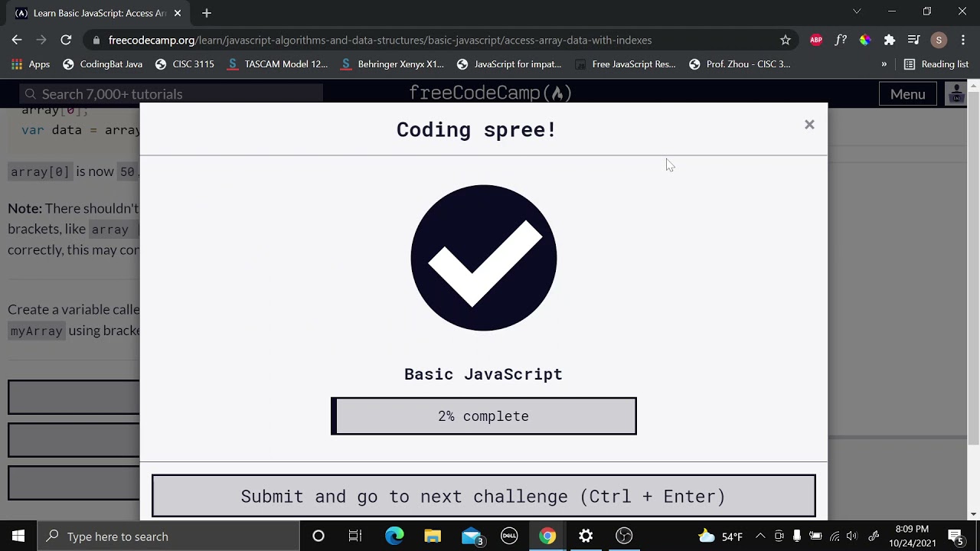Open the Apps bookmark shortcut

click(x=31, y=64)
